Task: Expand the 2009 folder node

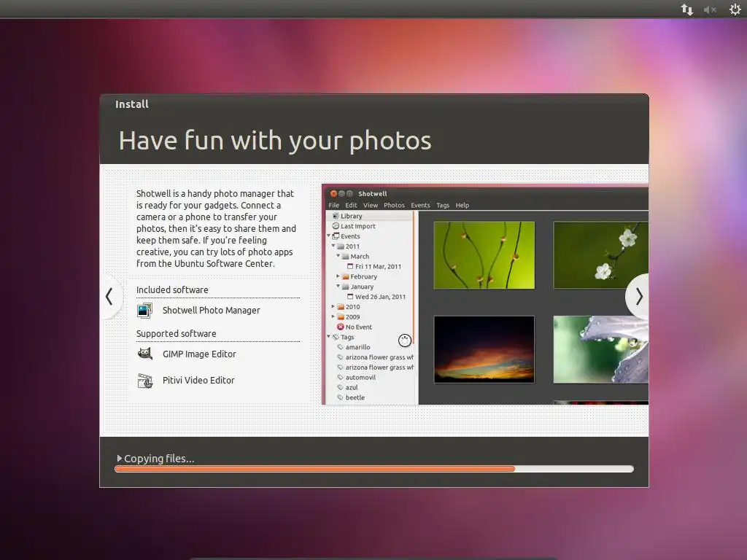Action: [x=333, y=316]
